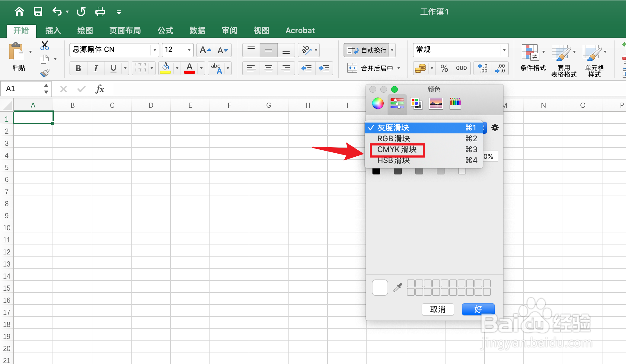Expand the font name dropdown
This screenshot has width=626, height=364.
point(155,50)
